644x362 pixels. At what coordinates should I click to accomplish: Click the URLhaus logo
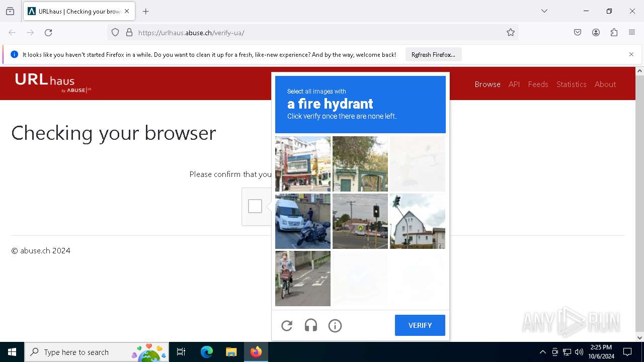[x=52, y=83]
